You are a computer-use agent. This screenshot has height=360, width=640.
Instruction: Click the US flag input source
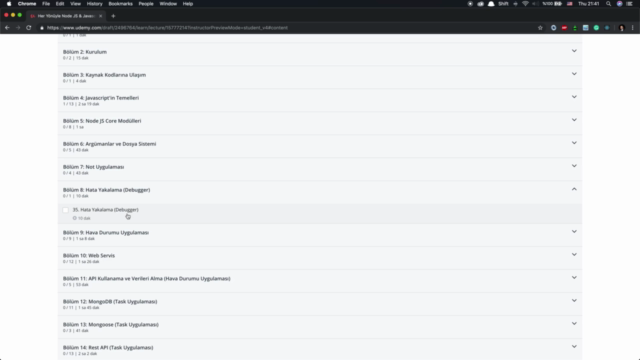570,4
